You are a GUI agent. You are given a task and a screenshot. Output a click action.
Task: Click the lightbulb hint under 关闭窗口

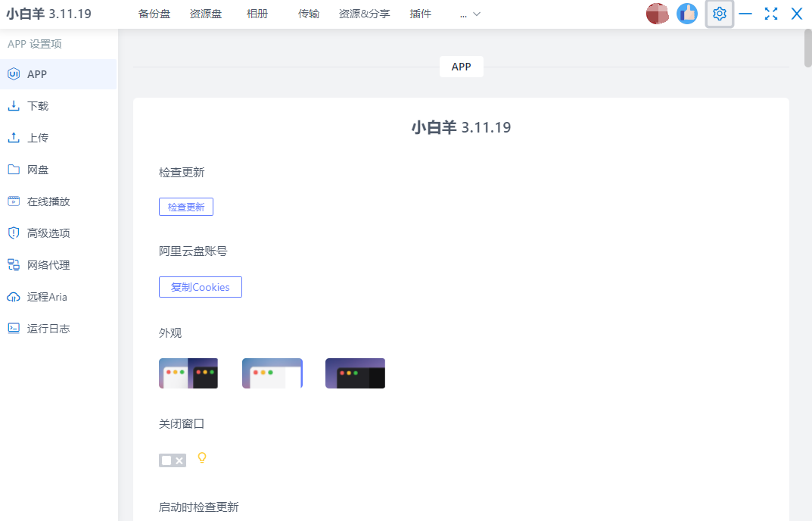pos(202,457)
